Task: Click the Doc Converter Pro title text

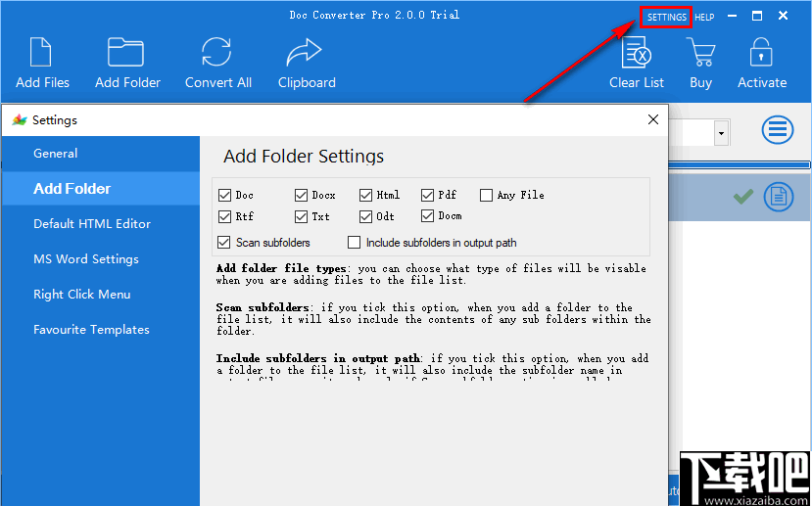Action: coord(374,15)
